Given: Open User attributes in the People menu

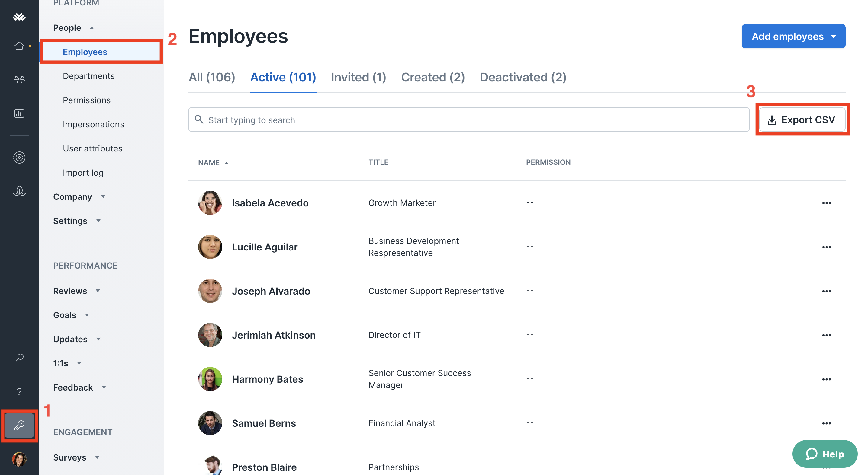Looking at the screenshot, I should 92,148.
